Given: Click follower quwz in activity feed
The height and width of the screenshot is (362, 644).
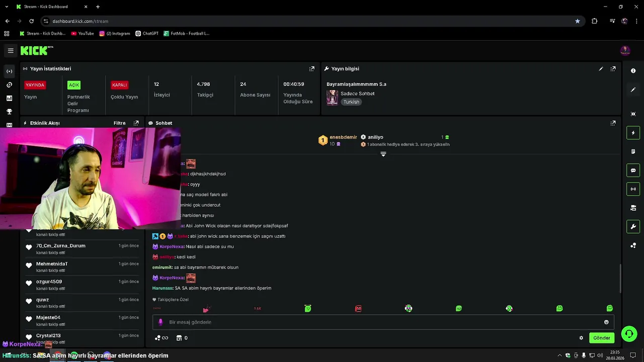Looking at the screenshot, I should click(x=42, y=300).
